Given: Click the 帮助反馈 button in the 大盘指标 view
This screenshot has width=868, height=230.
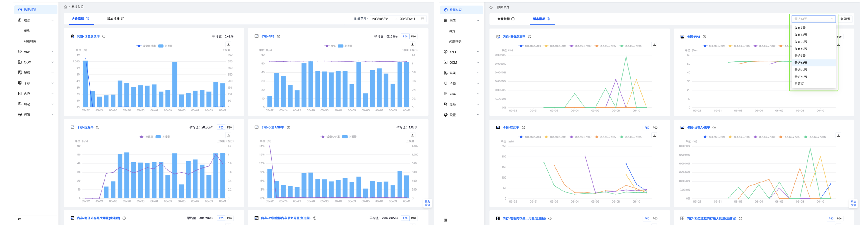Looking at the screenshot, I should (427, 203).
